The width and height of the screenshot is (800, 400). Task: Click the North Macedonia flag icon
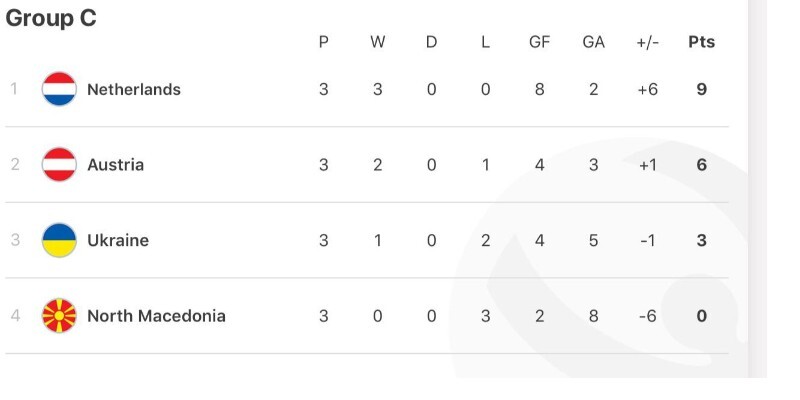click(59, 316)
